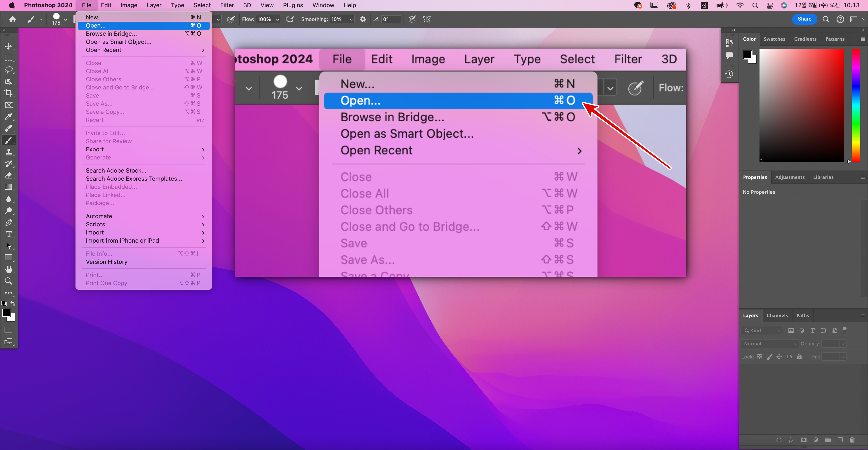
Task: Click the hue slider in Color panel
Action: tap(856, 105)
